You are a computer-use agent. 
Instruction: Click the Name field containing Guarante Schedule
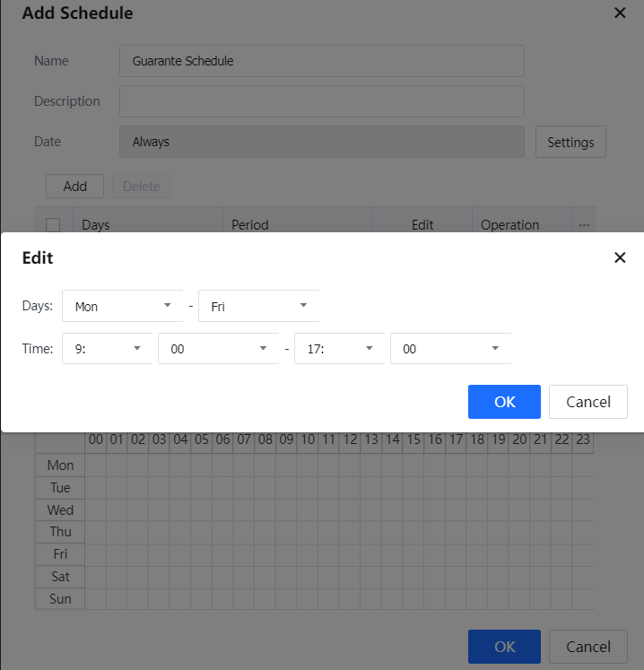321,61
